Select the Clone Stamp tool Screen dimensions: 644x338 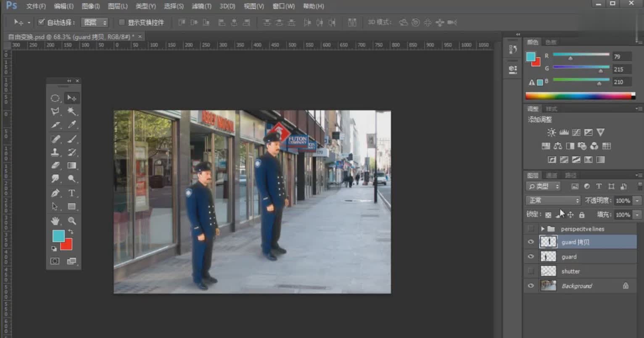click(55, 152)
